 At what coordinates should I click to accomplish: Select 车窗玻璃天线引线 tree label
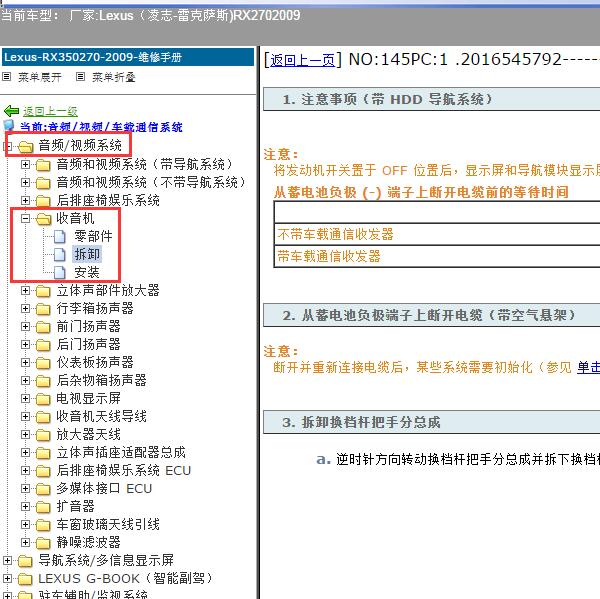(x=108, y=524)
